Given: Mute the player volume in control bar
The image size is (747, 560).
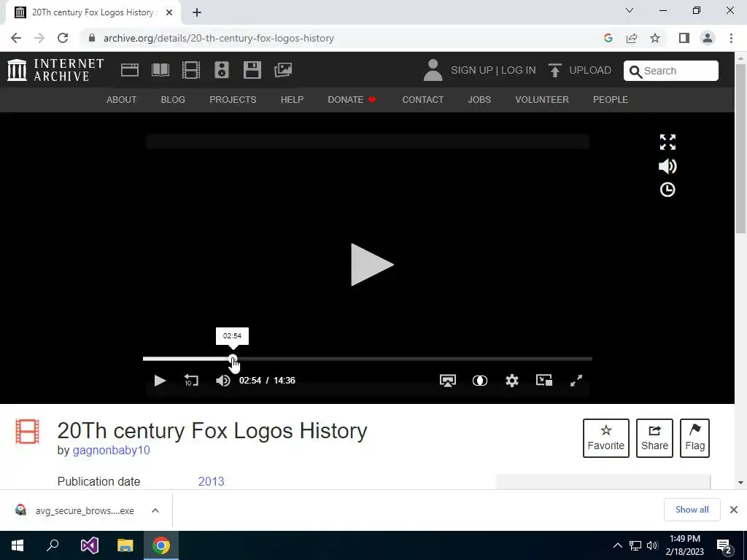Looking at the screenshot, I should [x=223, y=381].
